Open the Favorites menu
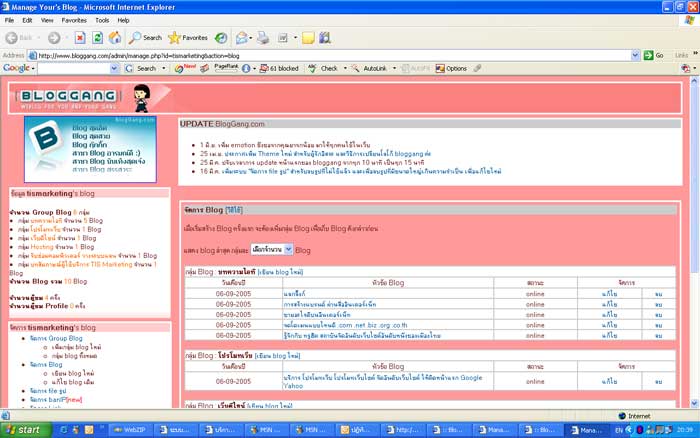The width and height of the screenshot is (700, 438). 74,20
